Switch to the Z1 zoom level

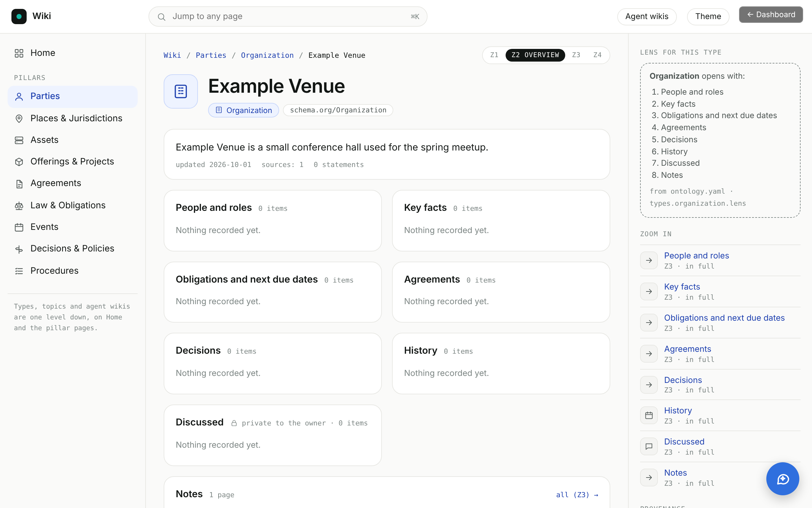(494, 55)
